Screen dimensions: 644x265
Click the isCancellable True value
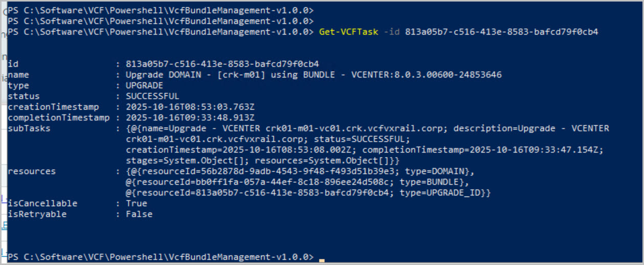coord(137,203)
